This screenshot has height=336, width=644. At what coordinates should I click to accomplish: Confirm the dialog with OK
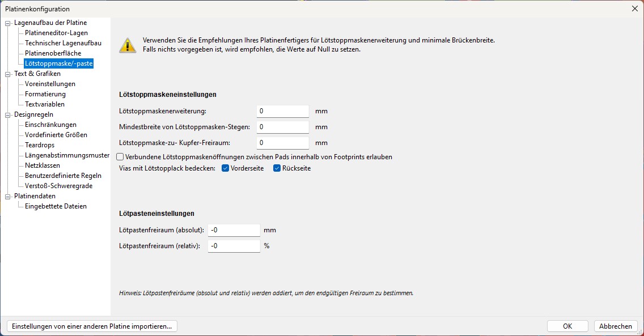(567, 326)
